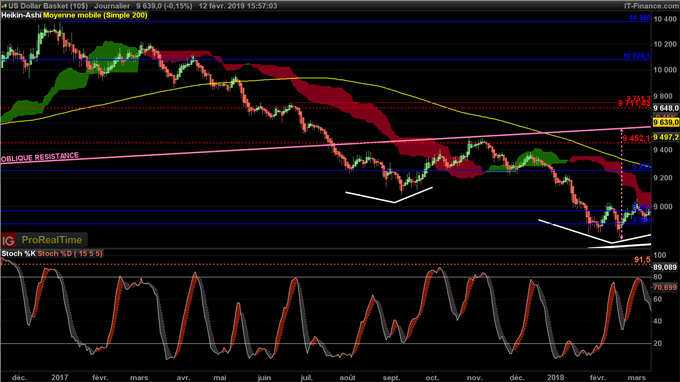Click the 60 stochastic axis label
680x382 pixels.
(658, 299)
